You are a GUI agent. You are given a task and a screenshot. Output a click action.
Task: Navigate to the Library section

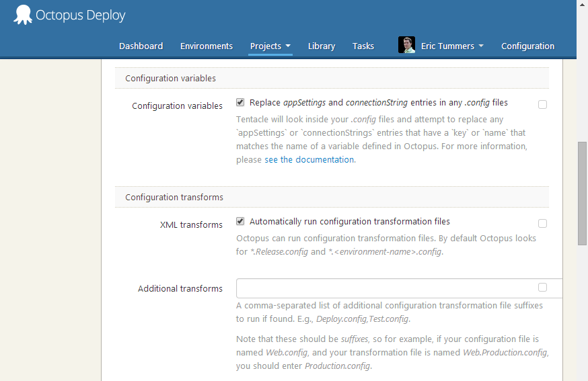click(x=322, y=46)
